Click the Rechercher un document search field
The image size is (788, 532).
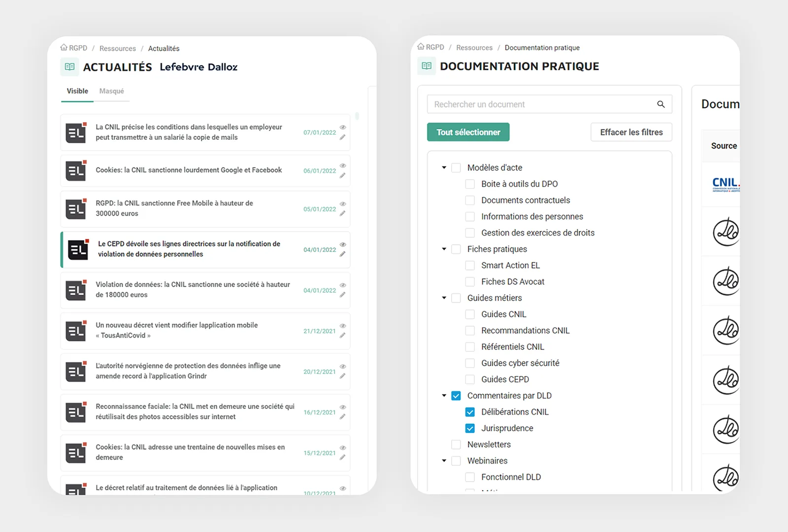(549, 104)
